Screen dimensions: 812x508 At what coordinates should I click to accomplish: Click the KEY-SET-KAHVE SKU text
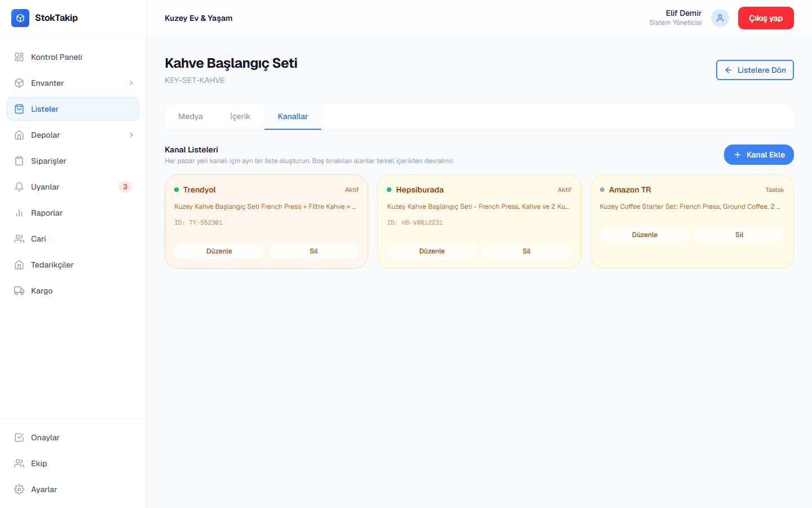click(195, 80)
